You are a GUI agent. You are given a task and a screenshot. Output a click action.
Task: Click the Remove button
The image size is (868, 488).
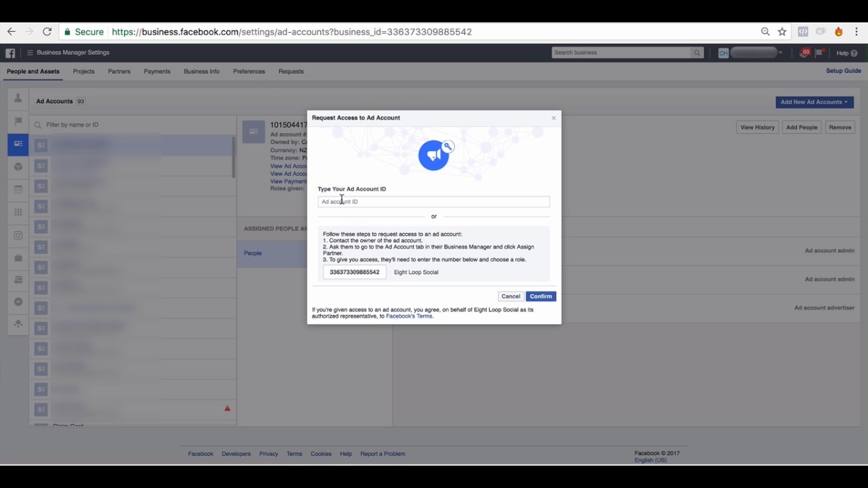840,127
